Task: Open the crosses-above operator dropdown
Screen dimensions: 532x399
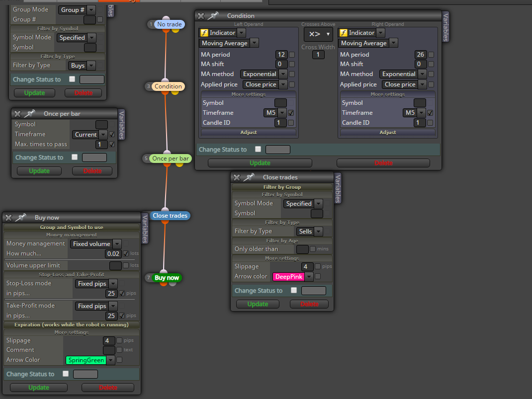Action: tap(318, 34)
